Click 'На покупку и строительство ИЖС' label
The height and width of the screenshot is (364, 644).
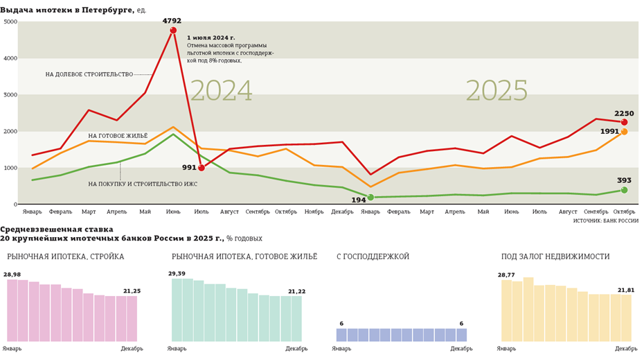[143, 184]
